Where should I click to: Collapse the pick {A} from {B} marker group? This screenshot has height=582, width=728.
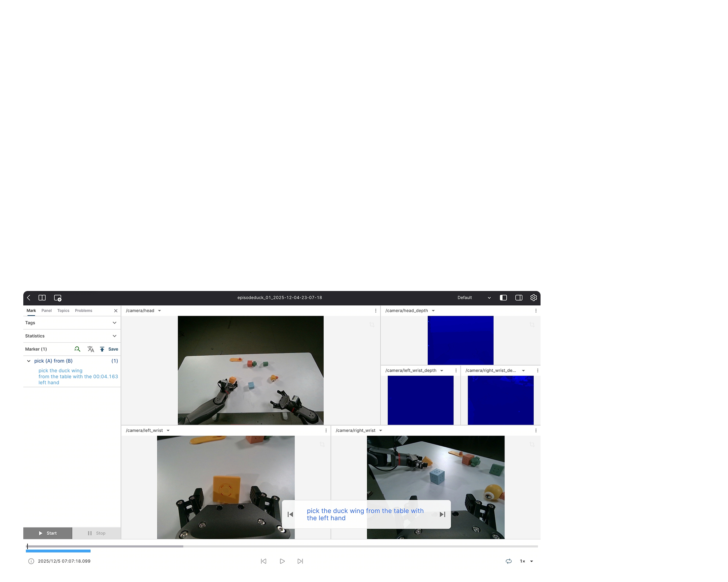point(29,361)
